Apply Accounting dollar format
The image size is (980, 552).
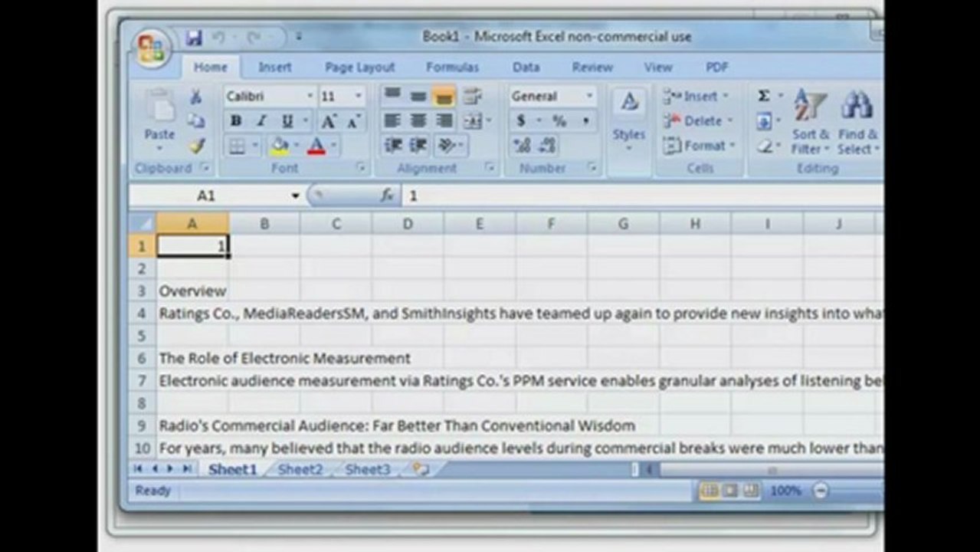(x=521, y=121)
